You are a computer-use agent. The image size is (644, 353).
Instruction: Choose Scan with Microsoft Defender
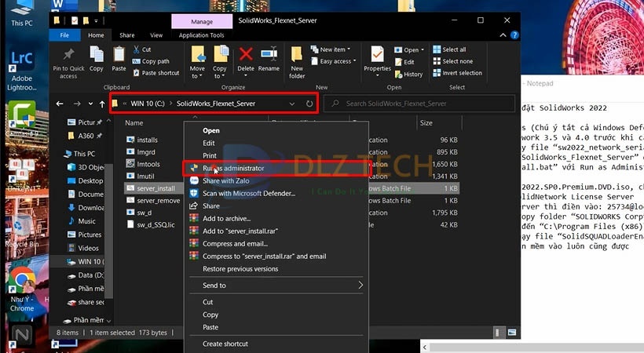[x=245, y=193]
